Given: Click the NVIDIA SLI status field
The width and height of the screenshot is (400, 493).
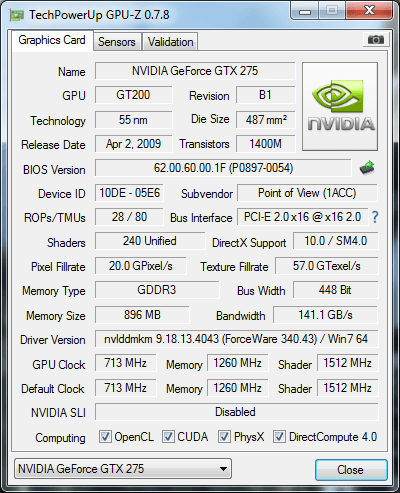Looking at the screenshot, I should click(x=236, y=412).
